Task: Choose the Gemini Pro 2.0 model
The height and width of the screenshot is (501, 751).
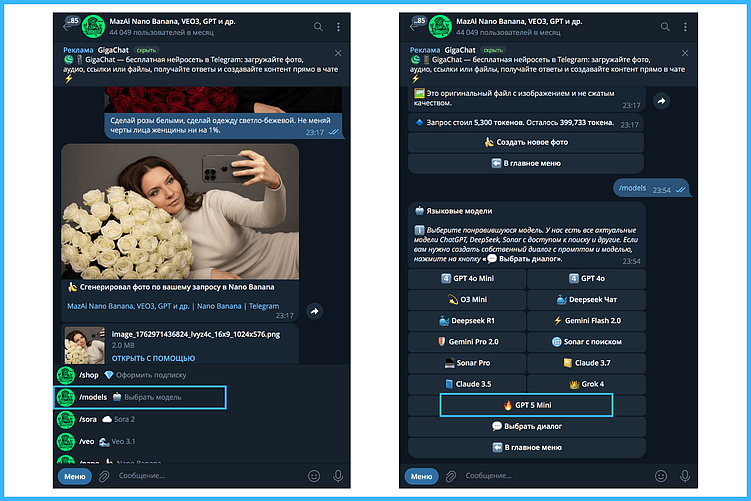Action: click(467, 342)
